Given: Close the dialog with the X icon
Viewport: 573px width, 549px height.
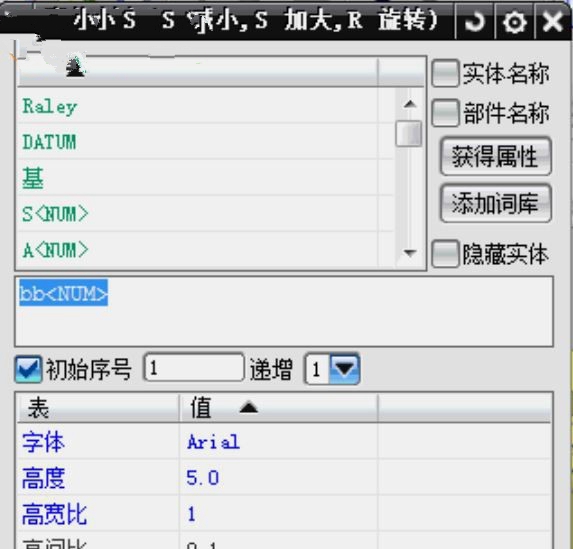Looking at the screenshot, I should [x=553, y=21].
